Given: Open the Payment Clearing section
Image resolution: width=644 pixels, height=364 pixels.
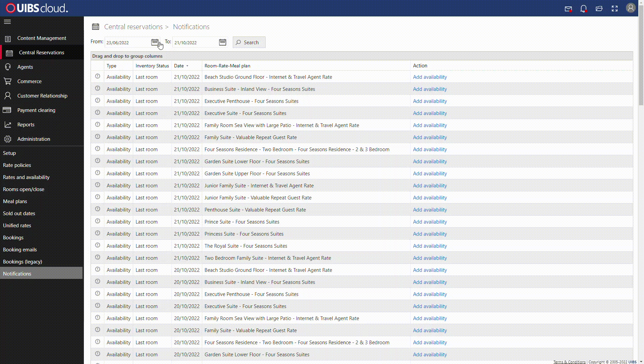Looking at the screenshot, I should (x=36, y=110).
